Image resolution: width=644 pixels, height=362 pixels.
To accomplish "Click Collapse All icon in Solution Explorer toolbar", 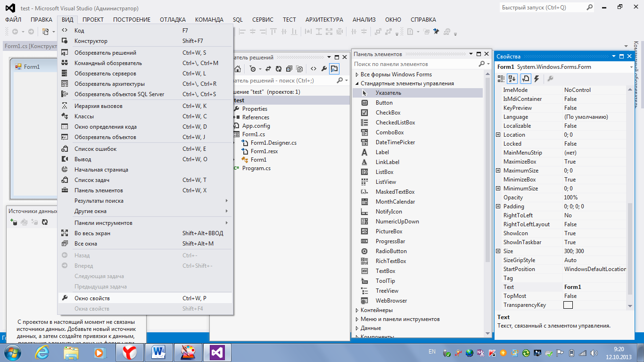I will pyautogui.click(x=289, y=69).
